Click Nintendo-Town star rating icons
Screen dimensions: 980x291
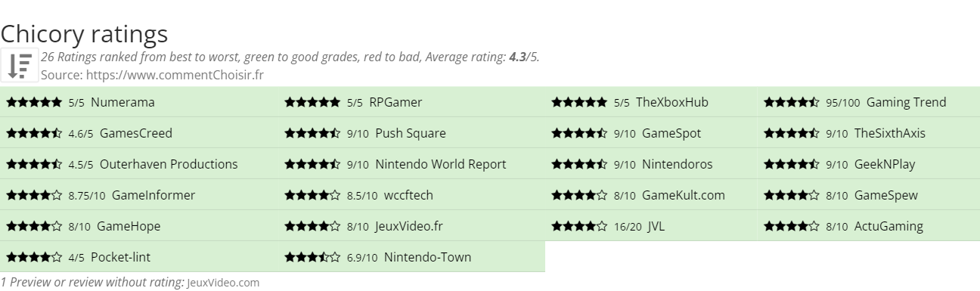312,257
